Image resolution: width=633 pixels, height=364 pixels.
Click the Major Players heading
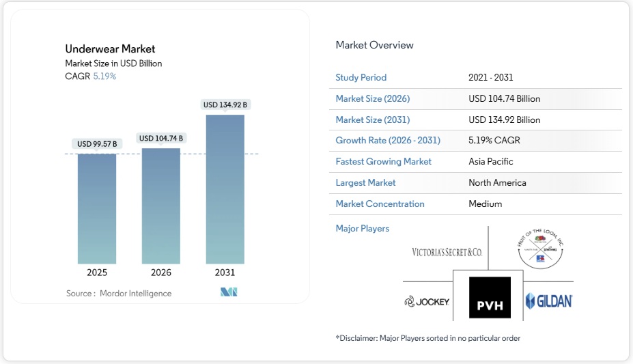362,229
